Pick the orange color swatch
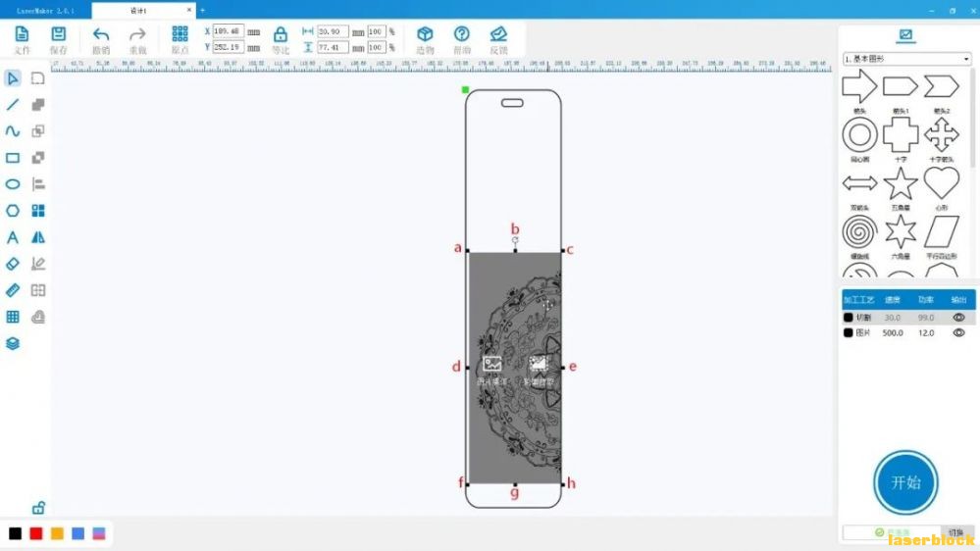Screen dimensions: 980x551 pyautogui.click(x=57, y=533)
